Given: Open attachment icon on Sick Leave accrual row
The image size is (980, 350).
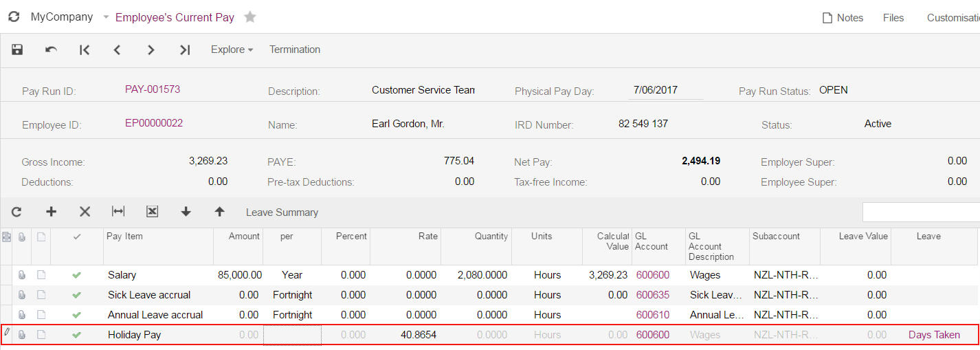Looking at the screenshot, I should tap(22, 295).
